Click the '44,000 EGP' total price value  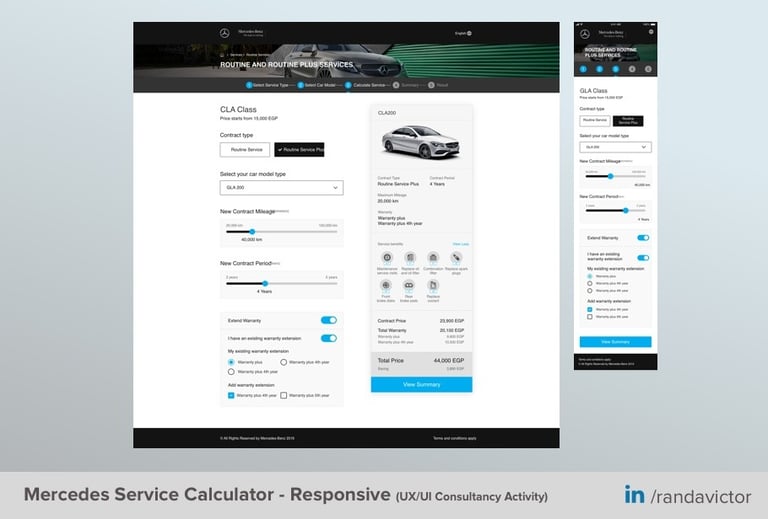tap(449, 360)
